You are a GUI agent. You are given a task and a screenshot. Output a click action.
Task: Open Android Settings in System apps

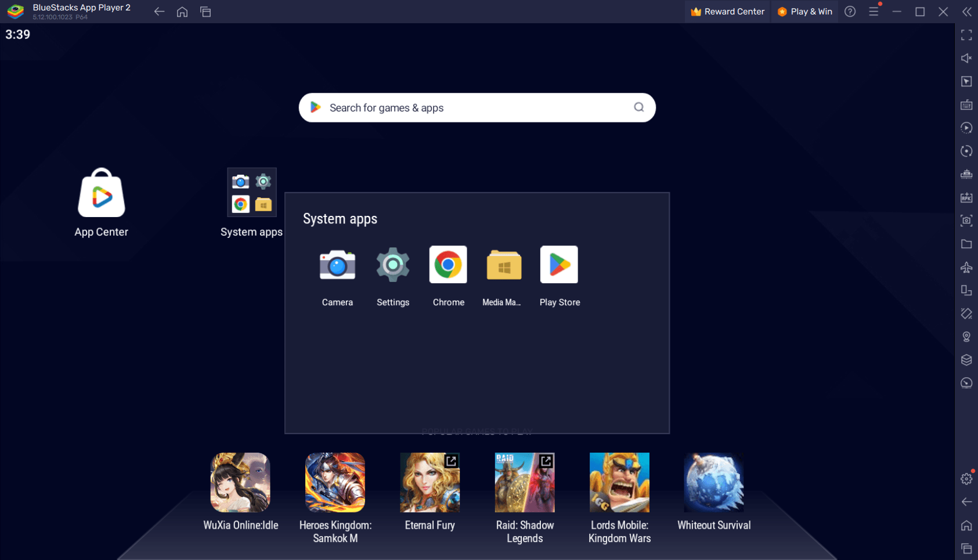tap(393, 265)
